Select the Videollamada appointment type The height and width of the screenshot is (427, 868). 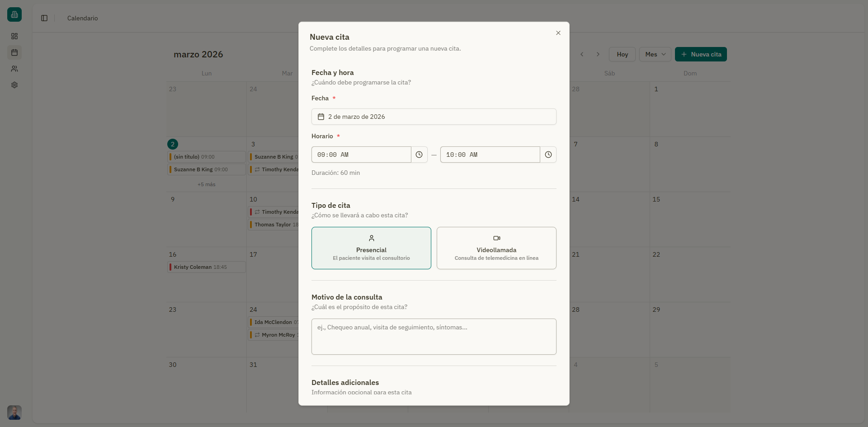[496, 248]
